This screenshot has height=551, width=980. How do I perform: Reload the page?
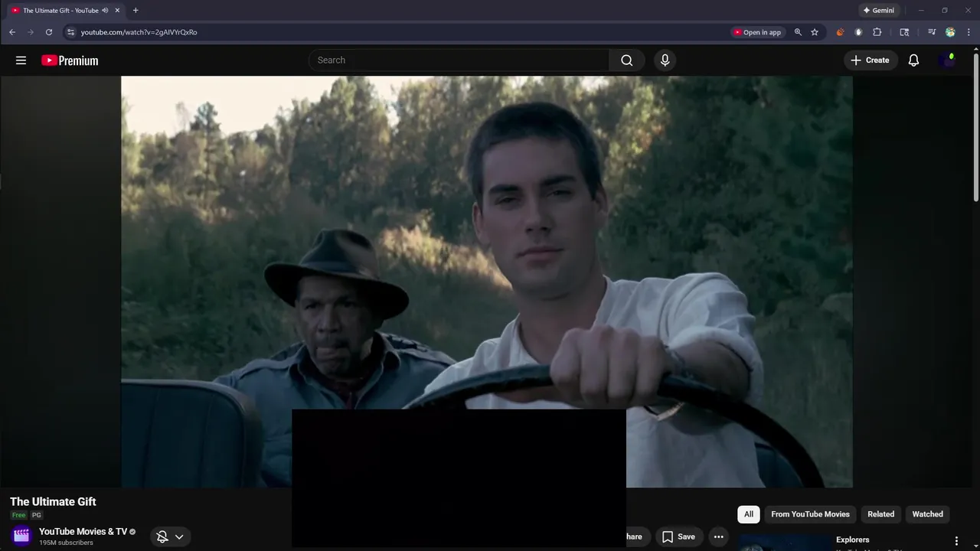[49, 32]
